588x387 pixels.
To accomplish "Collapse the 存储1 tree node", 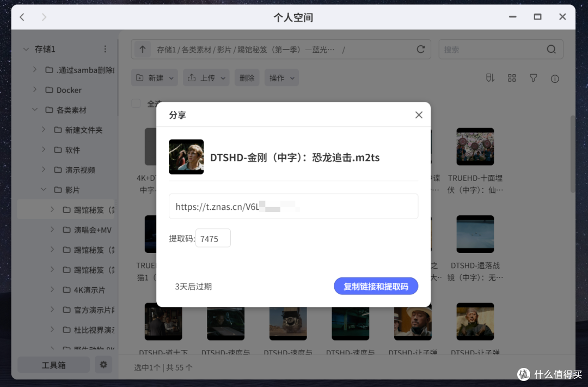I will pyautogui.click(x=26, y=49).
